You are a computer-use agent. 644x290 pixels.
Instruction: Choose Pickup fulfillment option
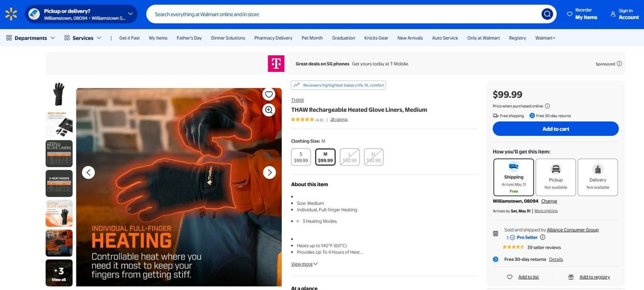pos(556,177)
